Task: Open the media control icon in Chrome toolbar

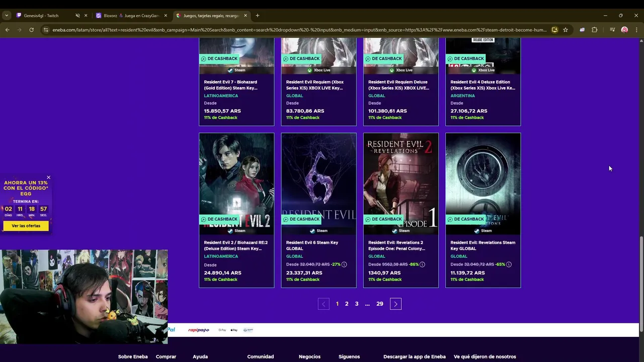Action: click(x=612, y=30)
